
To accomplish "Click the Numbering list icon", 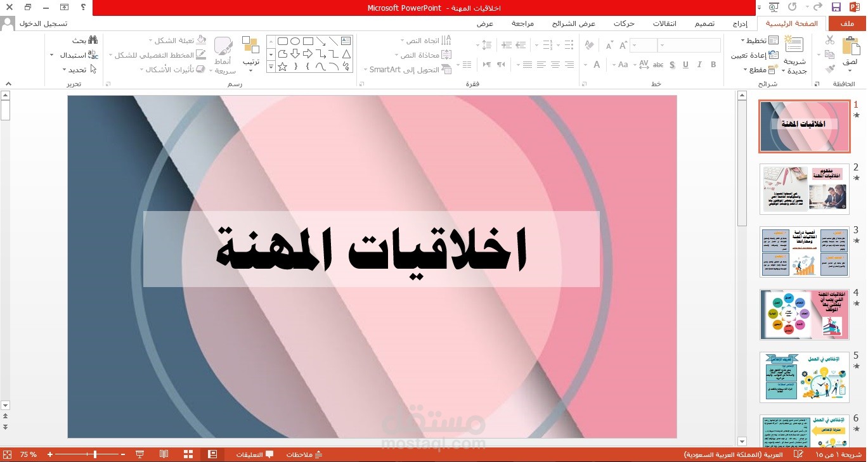I will pyautogui.click(x=547, y=45).
